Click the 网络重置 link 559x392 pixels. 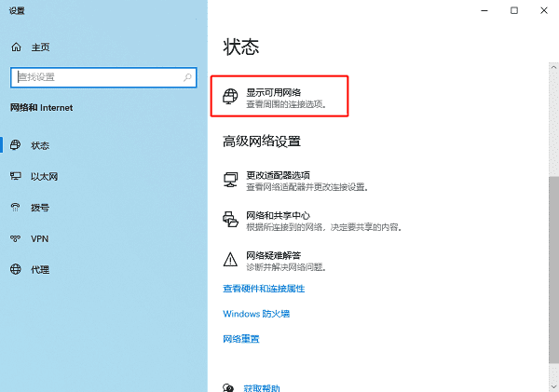coord(241,339)
